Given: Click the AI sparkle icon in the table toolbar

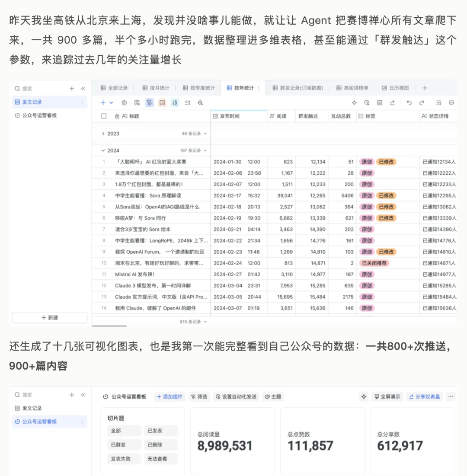Looking at the screenshot, I should pyautogui.click(x=354, y=103).
